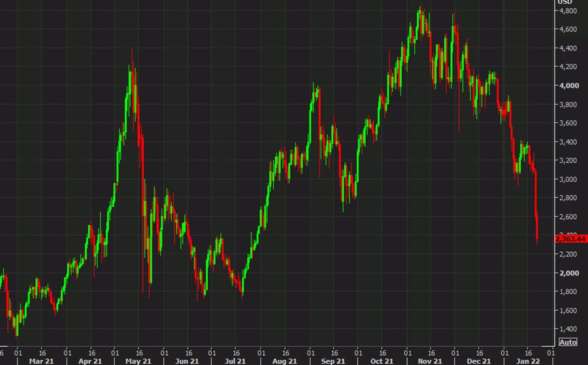Screen dimensions: 588x365
Task: Click the Jan 22 month label
Action: click(x=527, y=359)
